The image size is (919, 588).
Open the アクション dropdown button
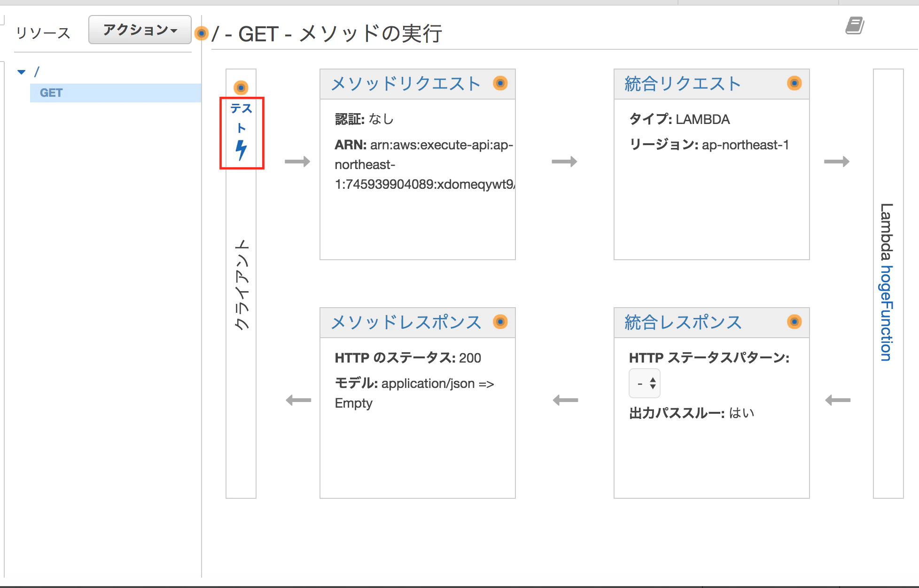tap(140, 30)
